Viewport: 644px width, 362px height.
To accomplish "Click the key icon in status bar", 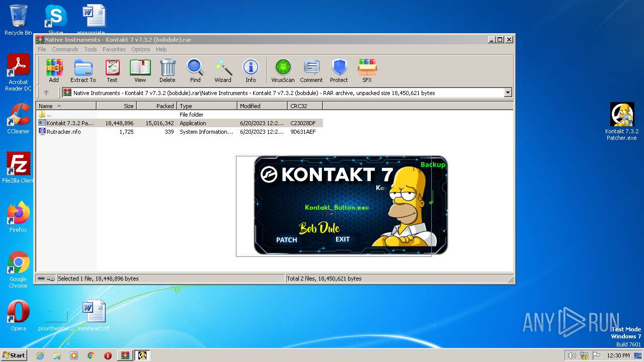I will tap(51, 279).
